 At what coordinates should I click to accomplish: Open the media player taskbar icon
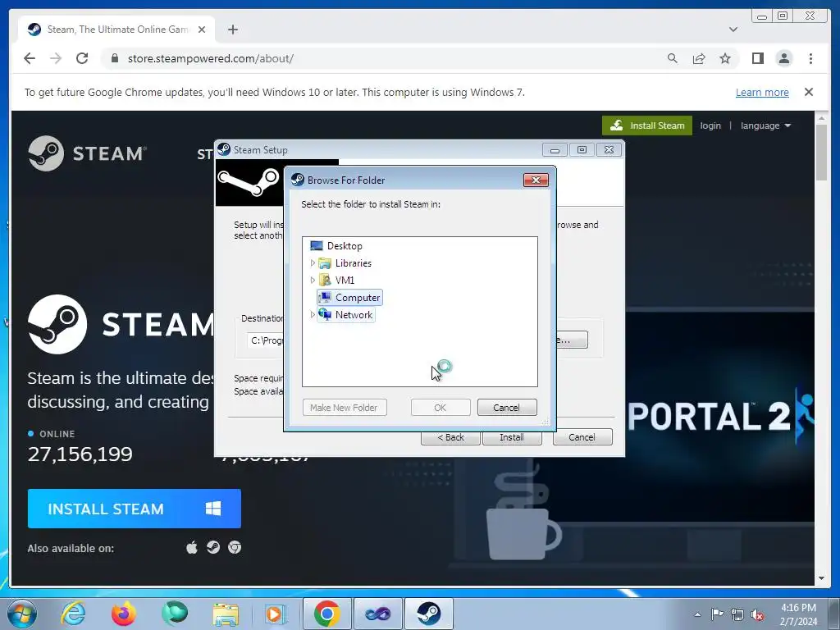276,614
